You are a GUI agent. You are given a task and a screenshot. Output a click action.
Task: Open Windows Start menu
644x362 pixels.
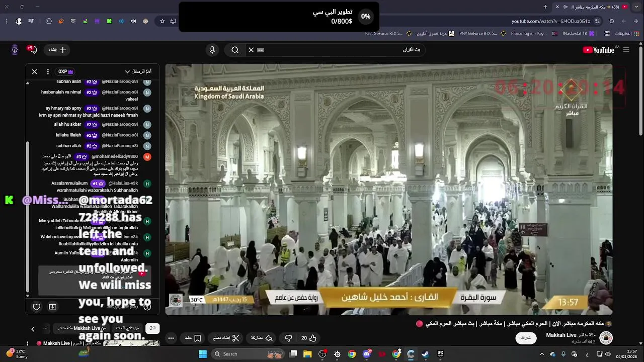point(202,354)
